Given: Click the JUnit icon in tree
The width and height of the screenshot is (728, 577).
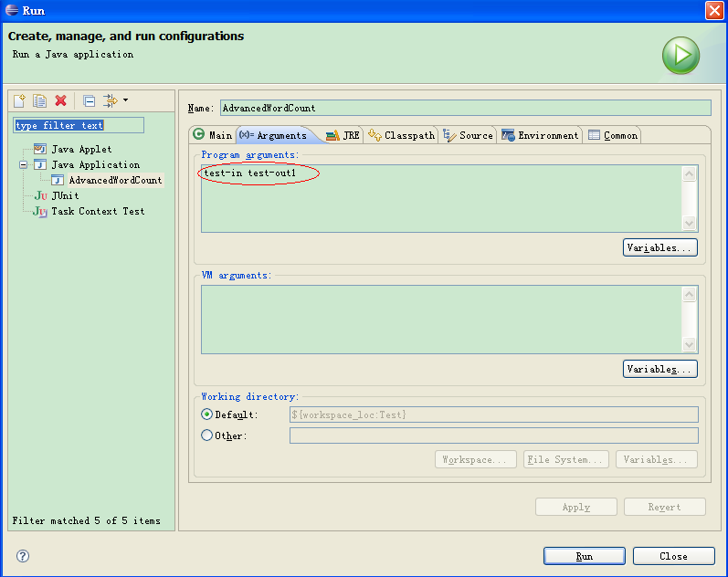Looking at the screenshot, I should click(41, 195).
